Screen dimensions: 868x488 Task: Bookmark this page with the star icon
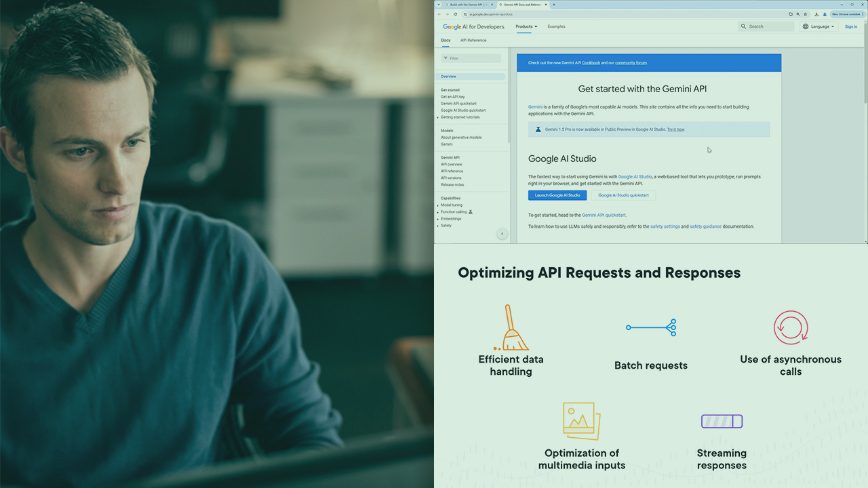click(806, 14)
